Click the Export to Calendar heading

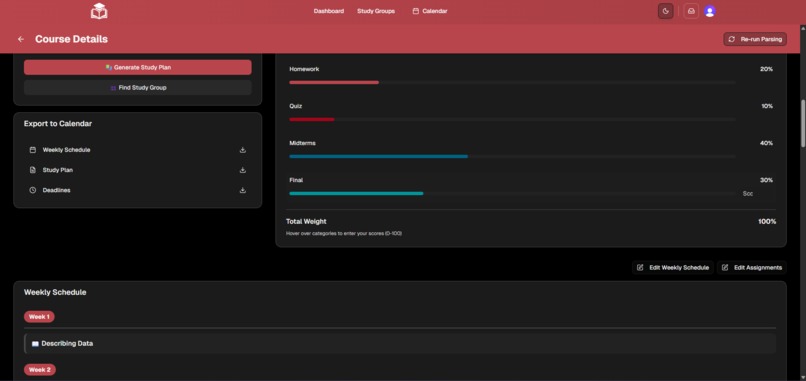point(58,124)
